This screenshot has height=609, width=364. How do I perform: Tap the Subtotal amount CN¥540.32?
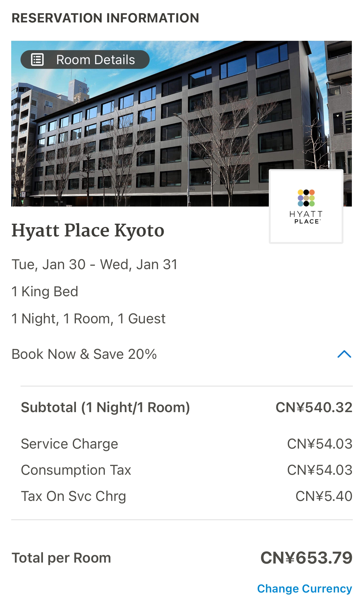click(314, 407)
